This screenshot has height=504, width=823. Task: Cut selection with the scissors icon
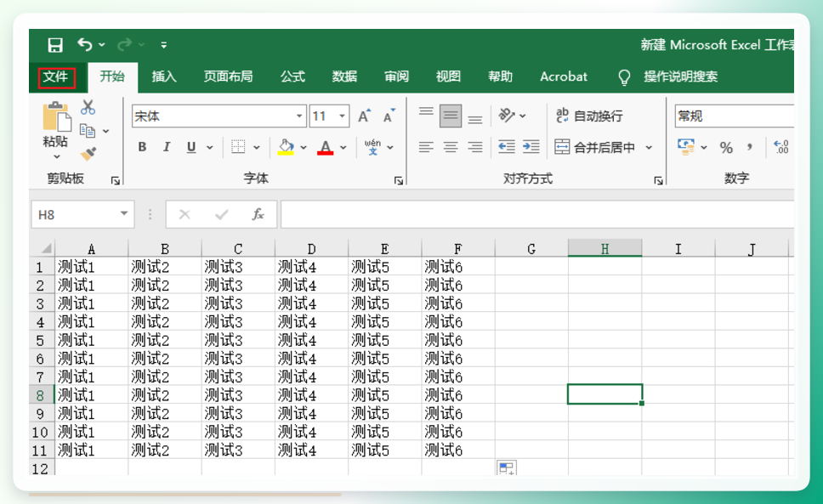click(x=88, y=107)
